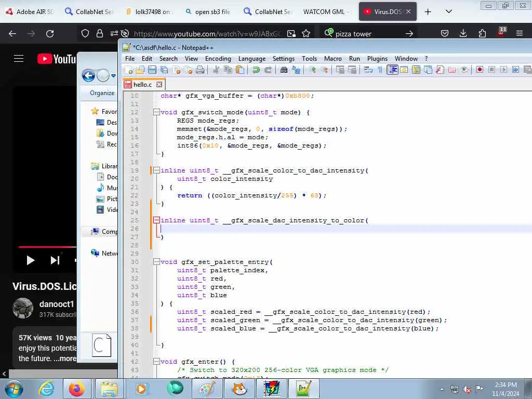Show hidden tray icons arrow

click(x=442, y=389)
